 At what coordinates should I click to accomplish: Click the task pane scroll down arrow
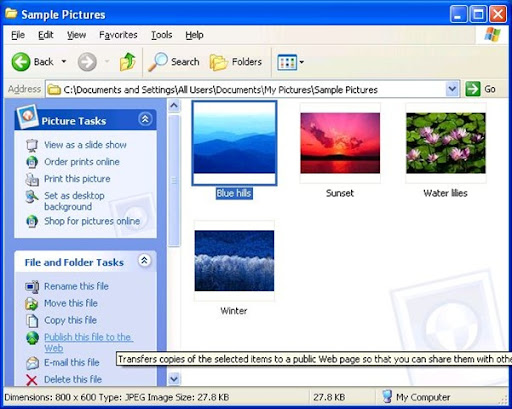click(x=174, y=379)
